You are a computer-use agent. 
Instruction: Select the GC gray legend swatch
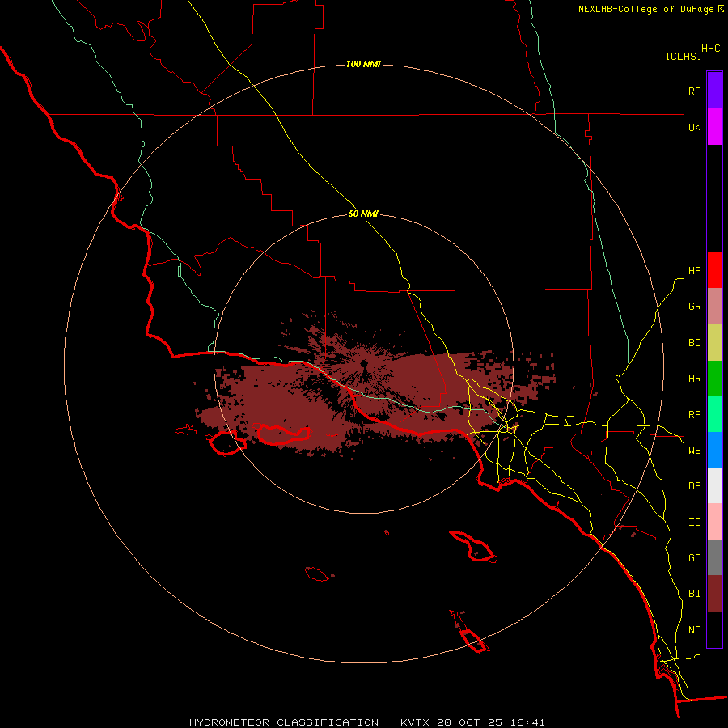pos(714,557)
